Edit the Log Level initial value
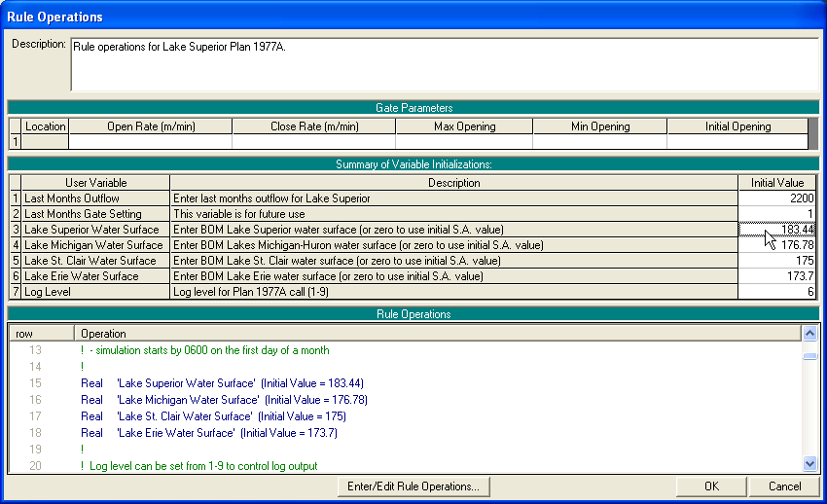827x504 pixels. 777,292
